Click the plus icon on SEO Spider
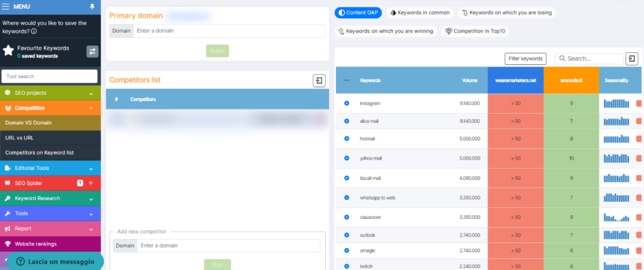 click(91, 183)
